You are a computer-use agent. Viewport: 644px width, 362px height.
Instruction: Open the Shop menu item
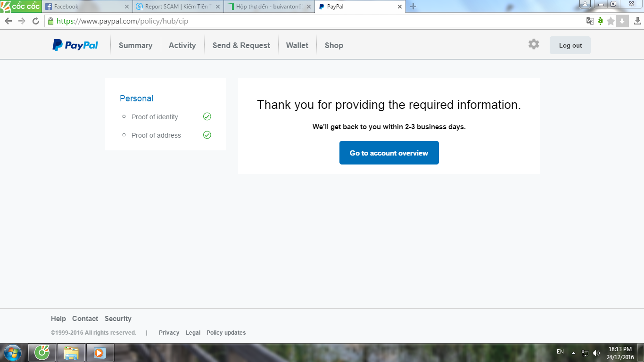(334, 45)
